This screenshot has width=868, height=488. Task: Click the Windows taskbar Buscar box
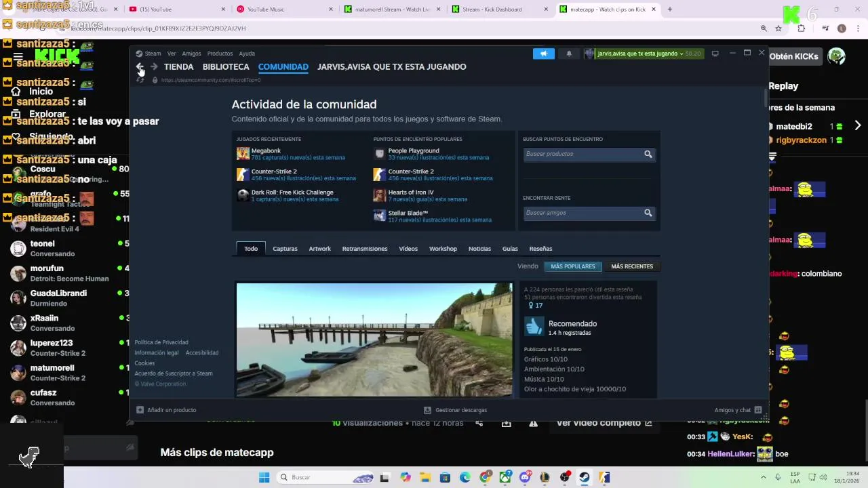325,477
